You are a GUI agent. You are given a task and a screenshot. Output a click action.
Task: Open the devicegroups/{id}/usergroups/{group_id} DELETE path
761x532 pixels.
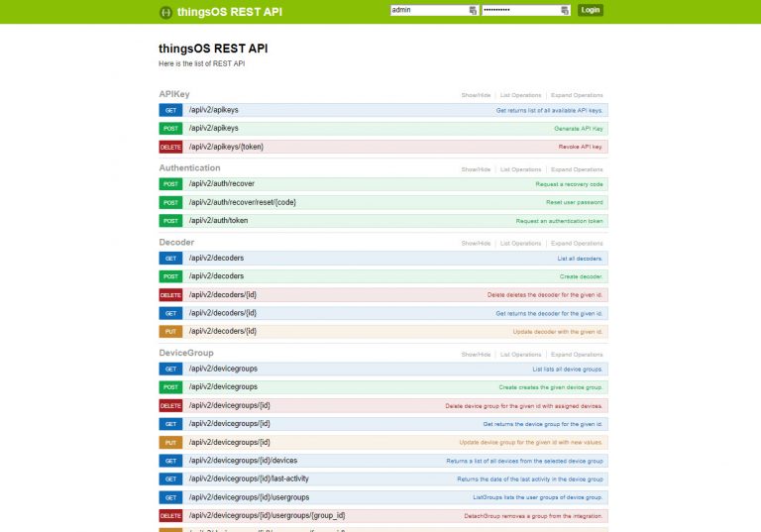click(x=267, y=515)
